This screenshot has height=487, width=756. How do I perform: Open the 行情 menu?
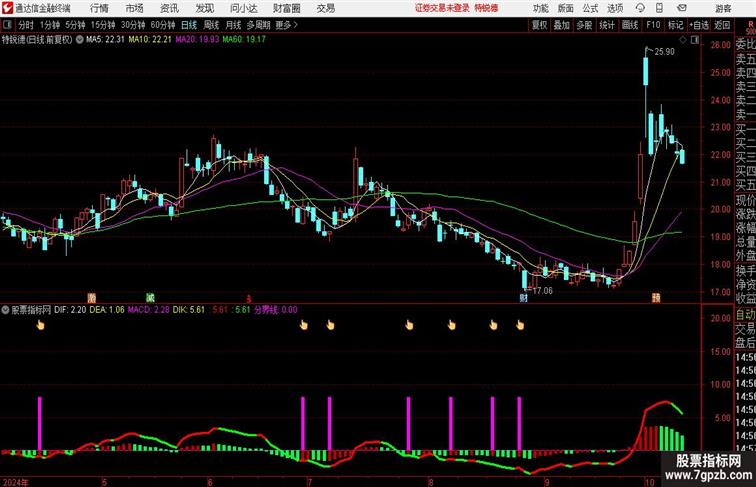coord(99,8)
